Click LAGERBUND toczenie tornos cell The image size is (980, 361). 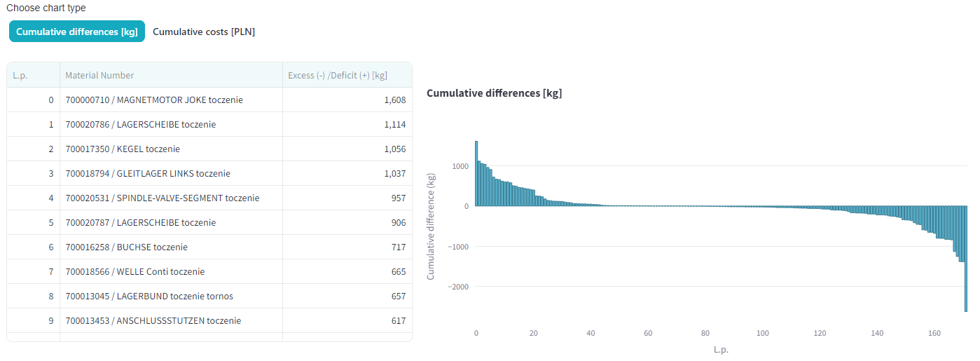171,297
